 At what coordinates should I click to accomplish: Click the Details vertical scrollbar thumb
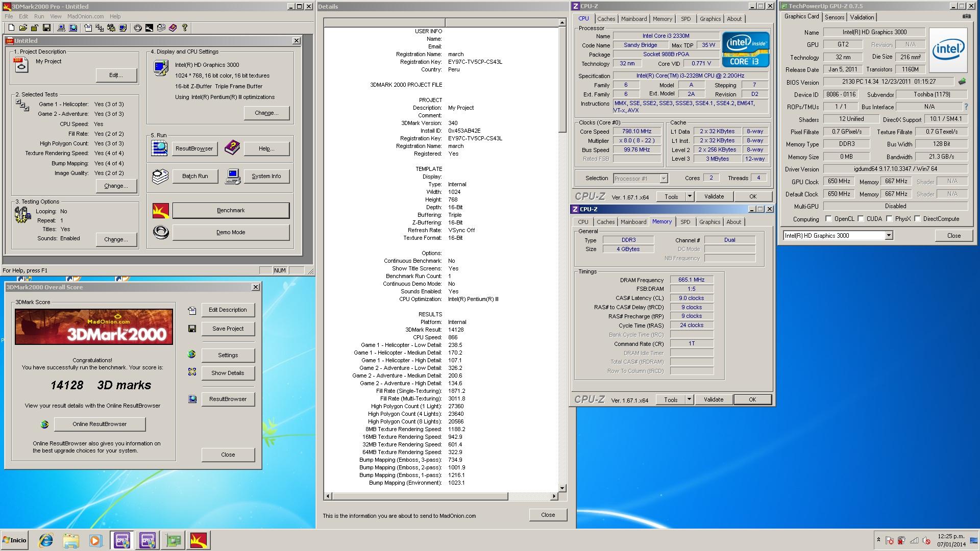[x=562, y=80]
